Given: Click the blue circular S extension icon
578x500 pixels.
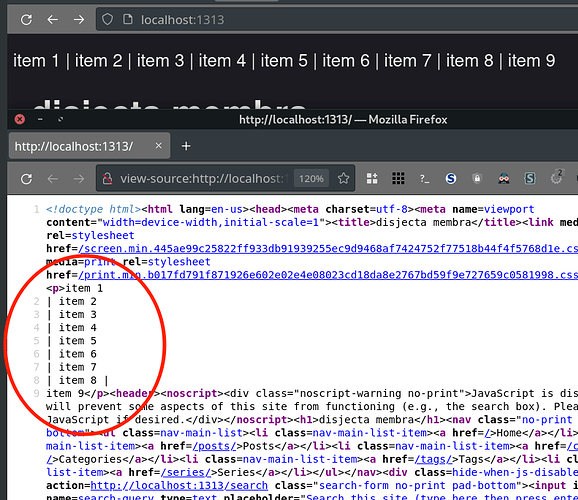Looking at the screenshot, I should [x=451, y=179].
